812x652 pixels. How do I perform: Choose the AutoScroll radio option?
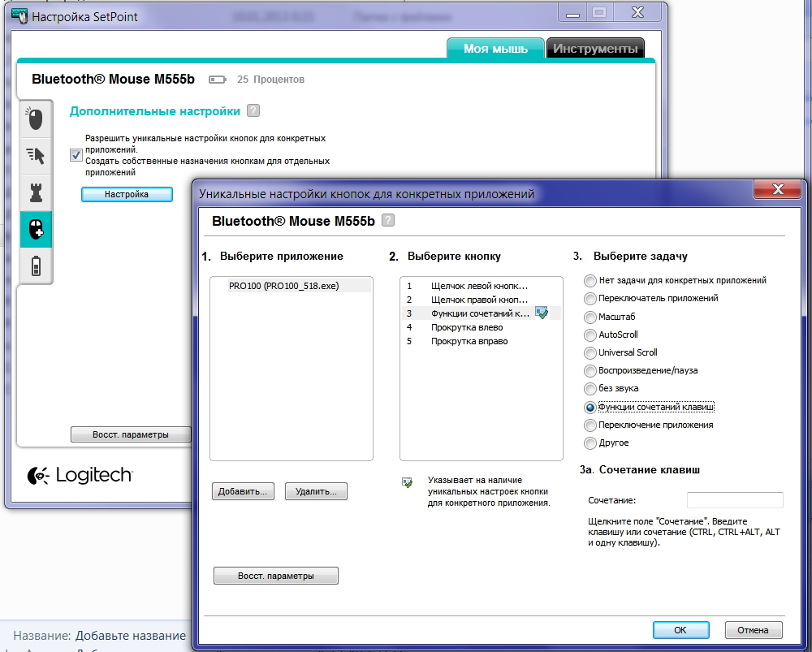pyautogui.click(x=590, y=335)
